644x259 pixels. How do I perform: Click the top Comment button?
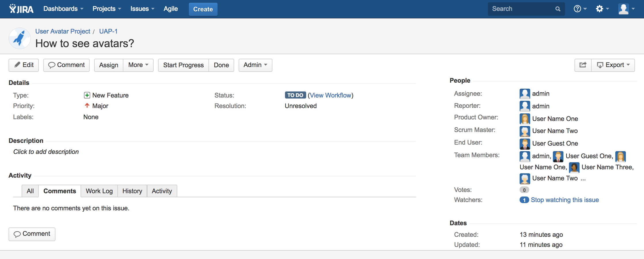coord(66,65)
